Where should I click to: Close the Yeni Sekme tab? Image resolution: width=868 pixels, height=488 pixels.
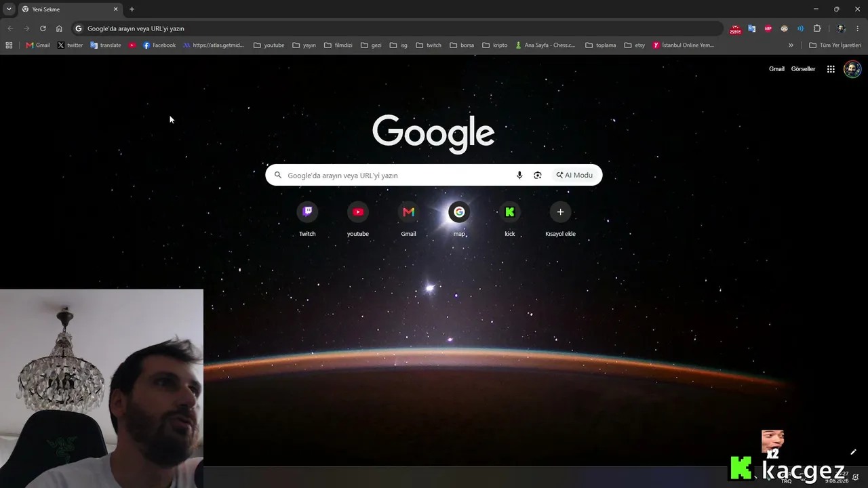(x=115, y=9)
